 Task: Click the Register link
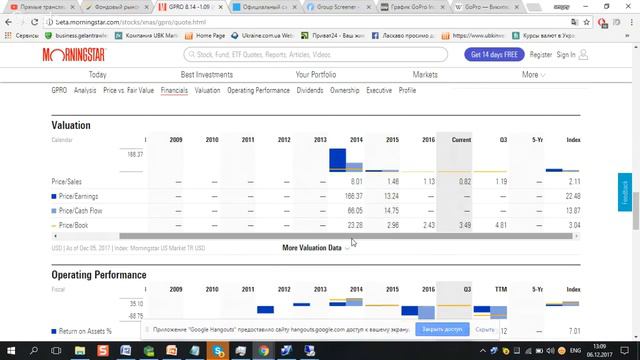pyautogui.click(x=541, y=55)
